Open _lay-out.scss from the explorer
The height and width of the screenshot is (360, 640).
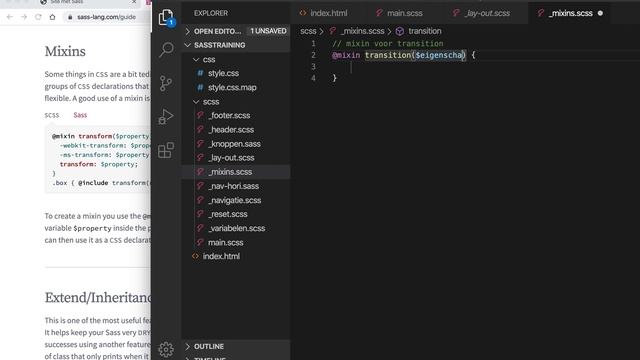tap(231, 158)
